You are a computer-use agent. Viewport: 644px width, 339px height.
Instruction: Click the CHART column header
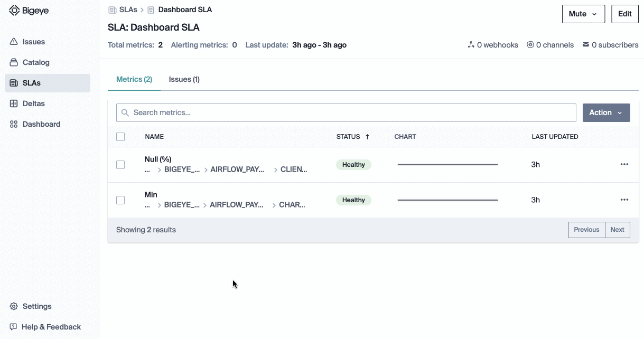405,137
